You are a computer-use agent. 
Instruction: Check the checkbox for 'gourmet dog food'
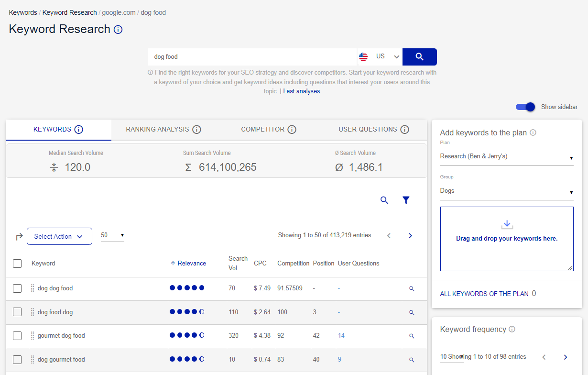[17, 335]
